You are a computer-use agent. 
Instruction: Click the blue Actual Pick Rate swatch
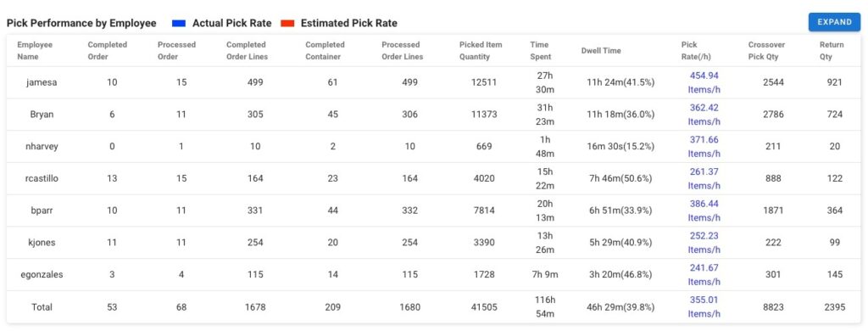179,23
